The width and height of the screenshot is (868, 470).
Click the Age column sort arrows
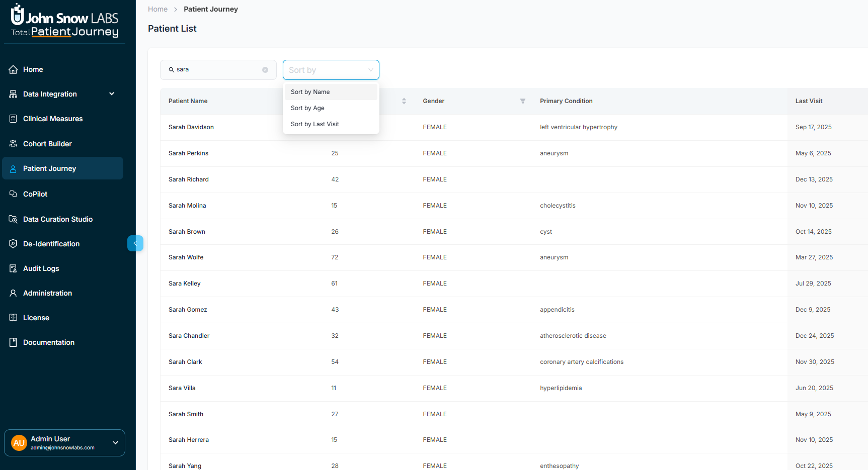[404, 101]
